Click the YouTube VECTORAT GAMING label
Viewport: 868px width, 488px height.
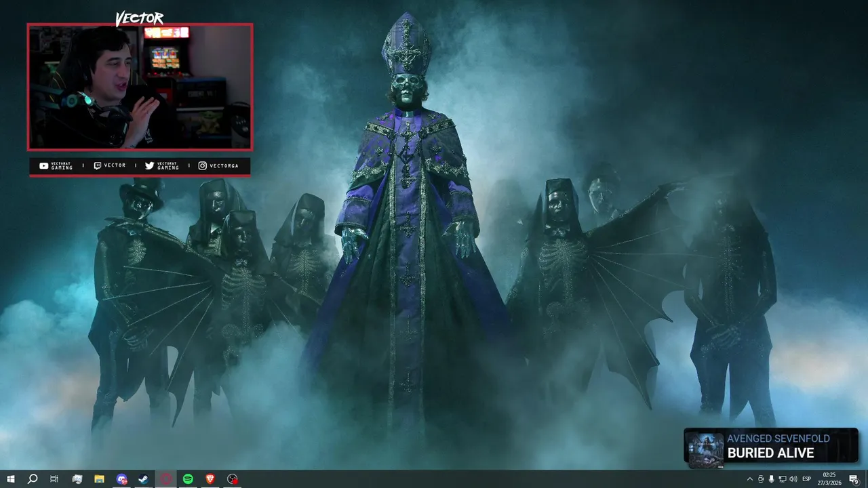coord(56,165)
